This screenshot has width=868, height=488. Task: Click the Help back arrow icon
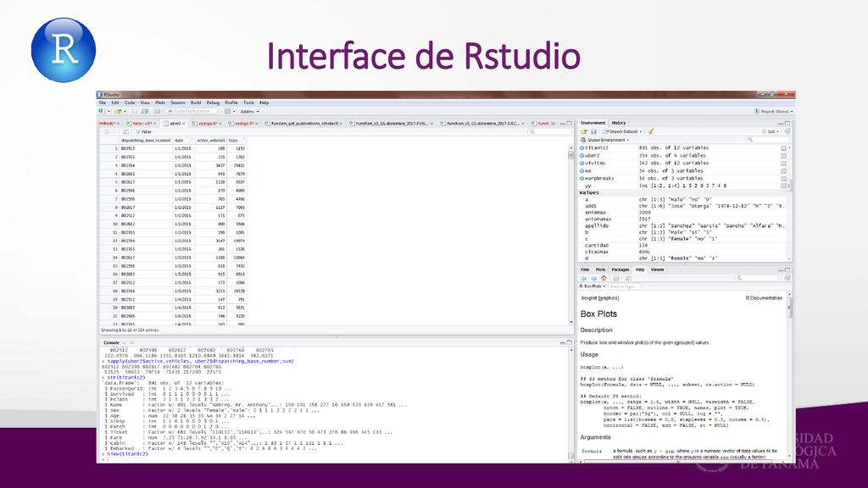583,278
